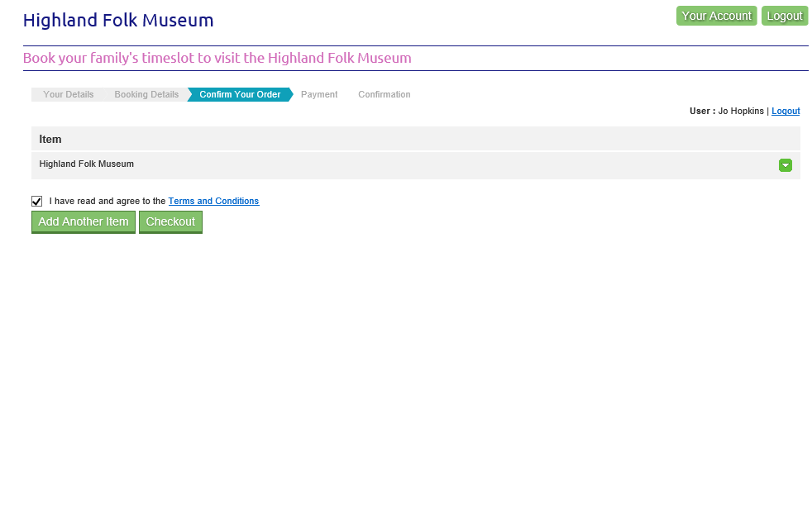
Task: Select the Confirmation step
Action: 384,94
